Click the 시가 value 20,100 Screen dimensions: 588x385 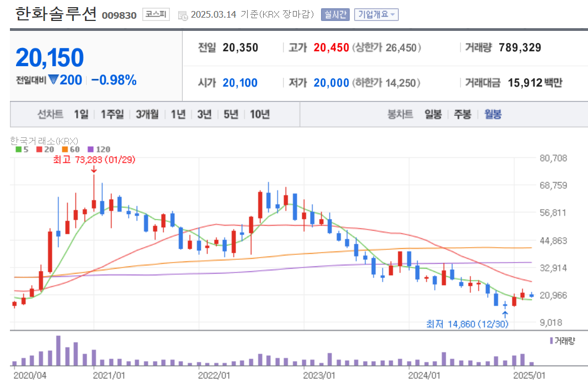[x=240, y=83]
